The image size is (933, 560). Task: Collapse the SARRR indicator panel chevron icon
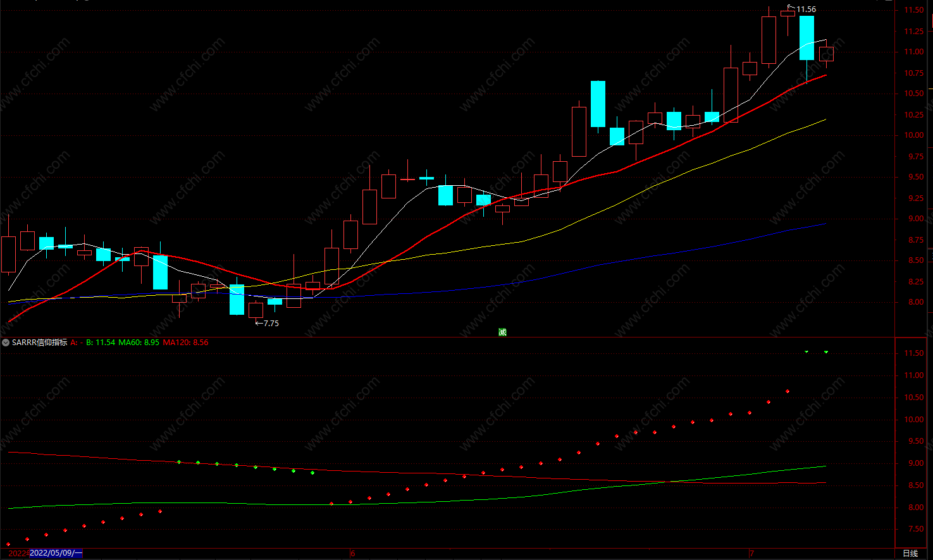[x=6, y=343]
